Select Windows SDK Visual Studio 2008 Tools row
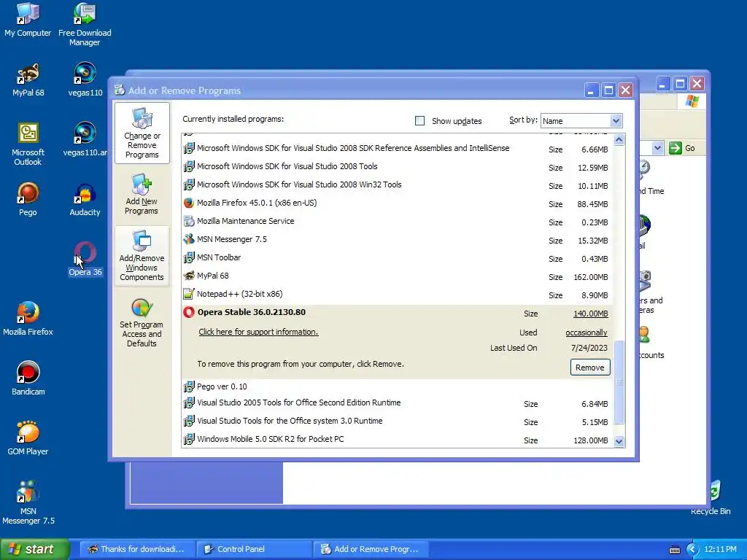This screenshot has width=747, height=560. (x=396, y=167)
